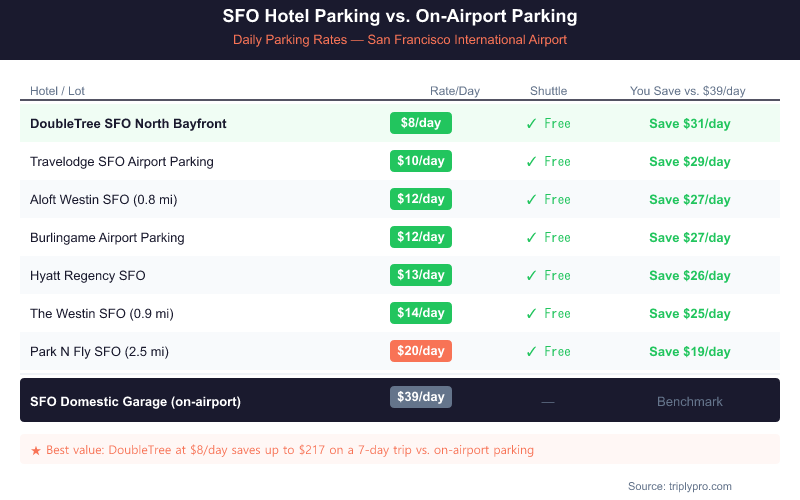Click the $10/day Travelodge rate badge
Screen dimensions: 800x500
coord(420,161)
